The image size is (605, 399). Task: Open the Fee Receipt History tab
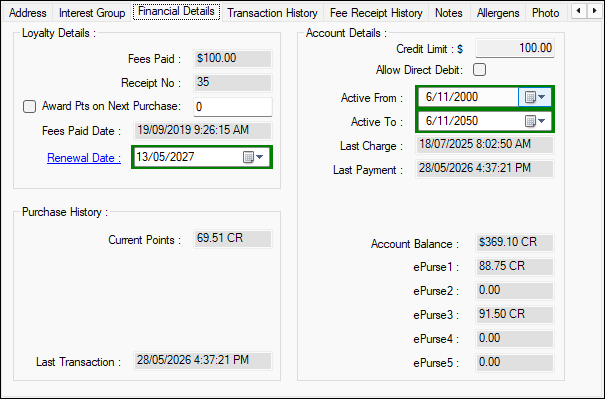pyautogui.click(x=376, y=13)
